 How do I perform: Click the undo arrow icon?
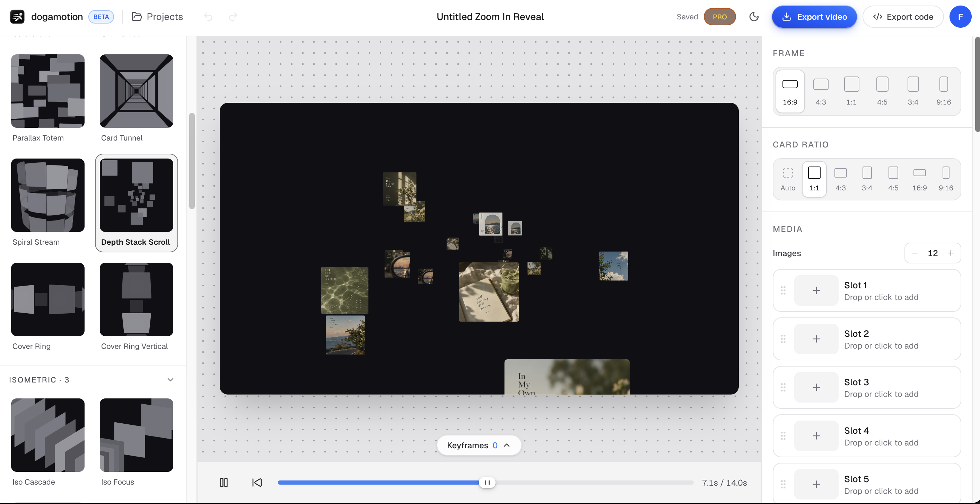tap(208, 17)
